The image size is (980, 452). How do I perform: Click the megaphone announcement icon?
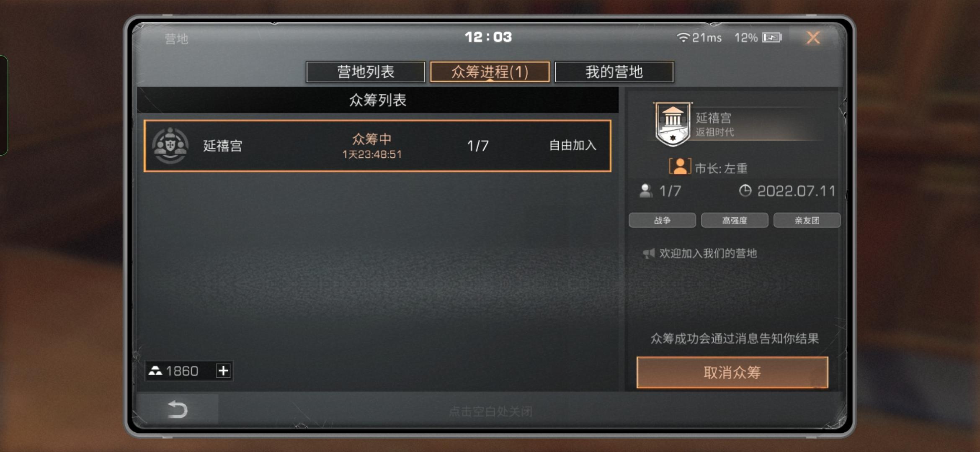(649, 253)
